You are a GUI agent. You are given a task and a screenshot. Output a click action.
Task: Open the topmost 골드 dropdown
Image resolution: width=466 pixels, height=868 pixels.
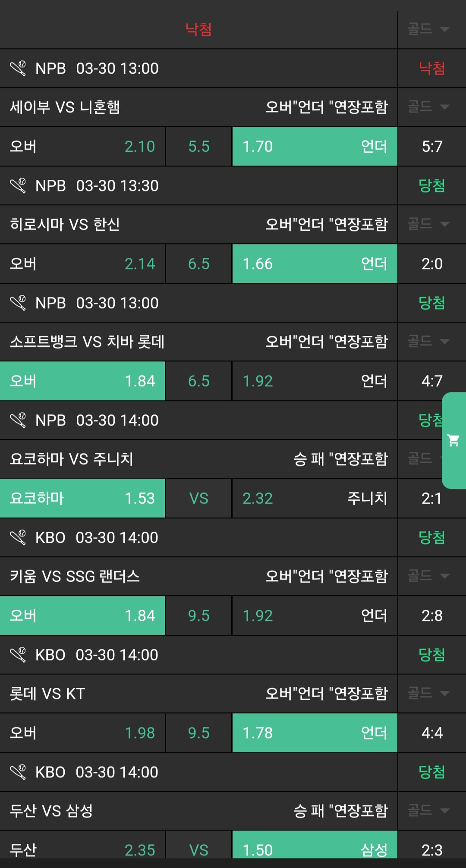(428, 29)
